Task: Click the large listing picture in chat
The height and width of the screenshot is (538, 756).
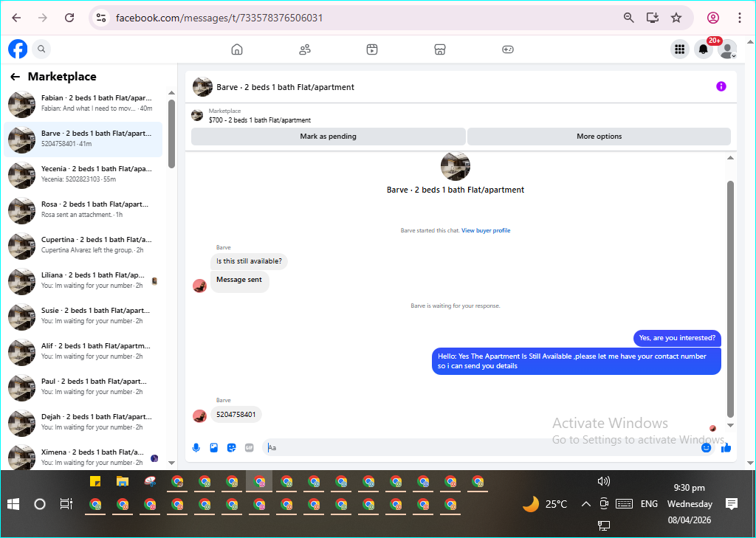Action: (x=455, y=166)
